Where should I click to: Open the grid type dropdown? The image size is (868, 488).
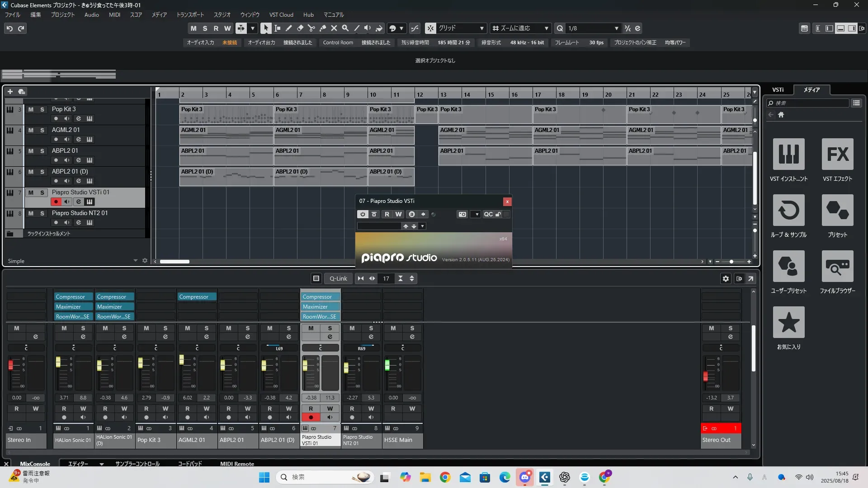pyautogui.click(x=481, y=28)
